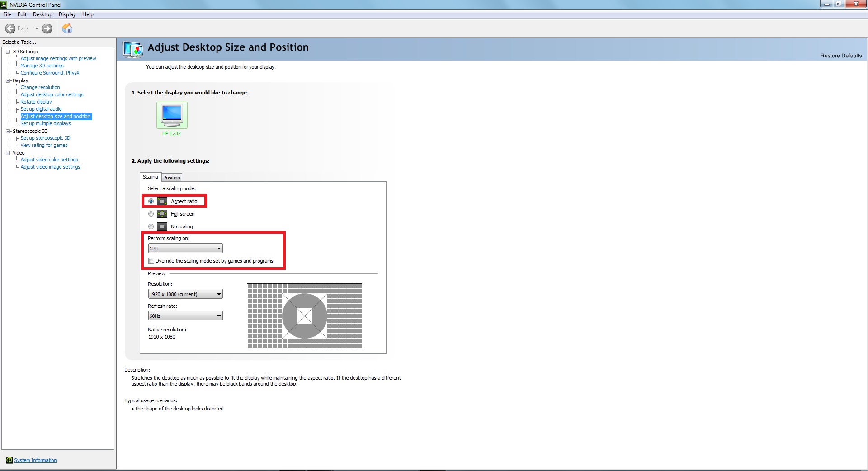Open Set up digital audio
Image resolution: width=868 pixels, height=471 pixels.
(x=41, y=109)
